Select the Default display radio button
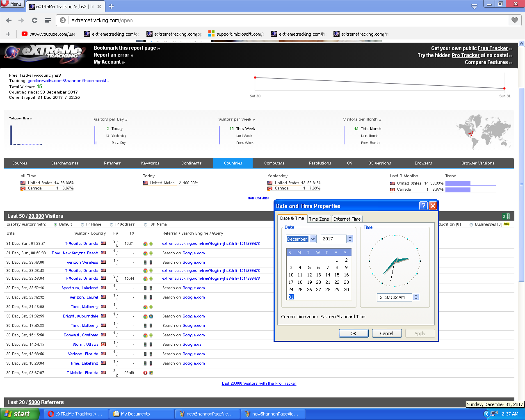Screen dimensions: 525x420 pos(55,225)
